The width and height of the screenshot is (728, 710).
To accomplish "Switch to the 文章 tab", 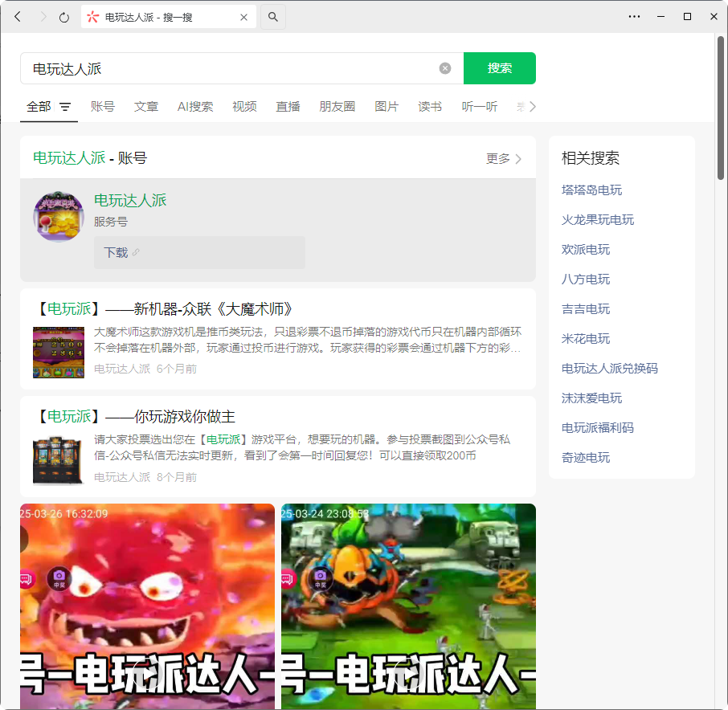I will (x=146, y=107).
